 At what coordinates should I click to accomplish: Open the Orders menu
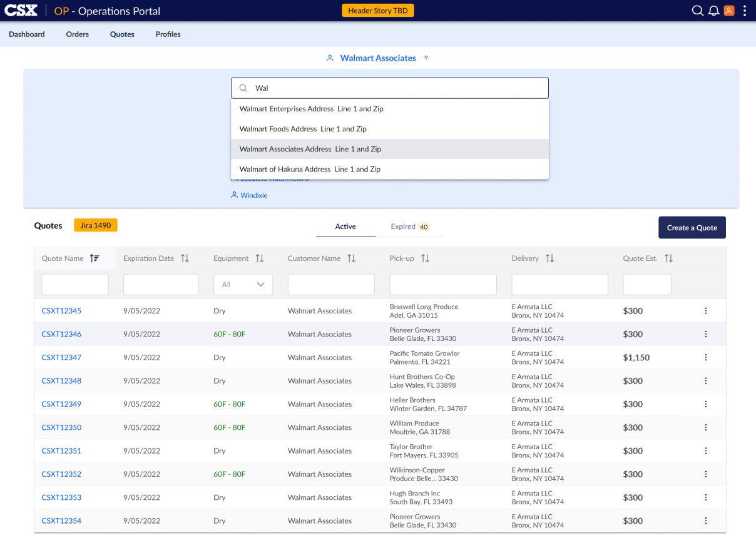(78, 34)
